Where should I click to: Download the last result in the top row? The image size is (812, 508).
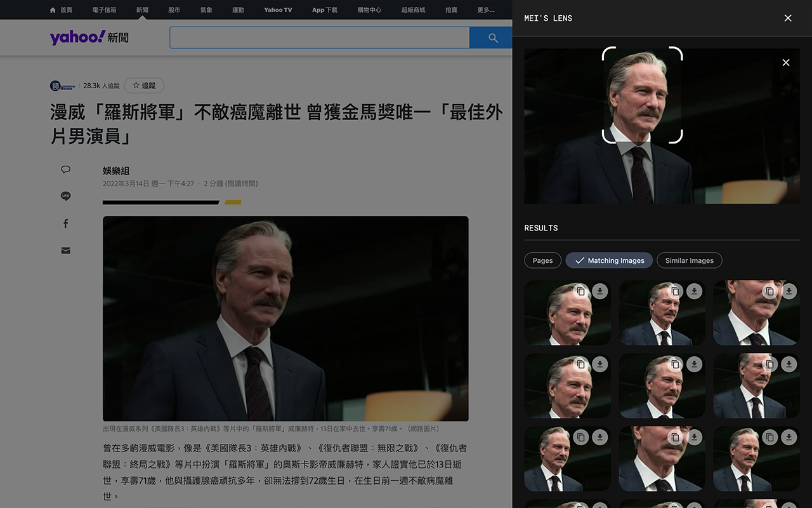coord(789,291)
